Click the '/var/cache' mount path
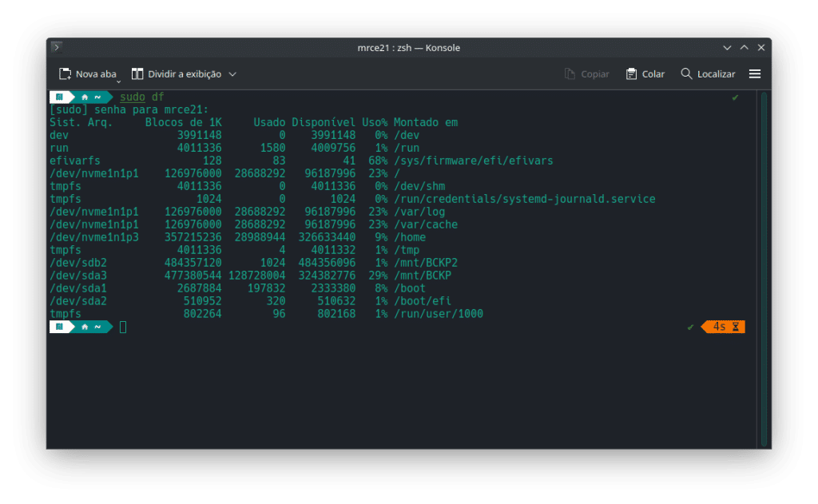 pos(426,224)
